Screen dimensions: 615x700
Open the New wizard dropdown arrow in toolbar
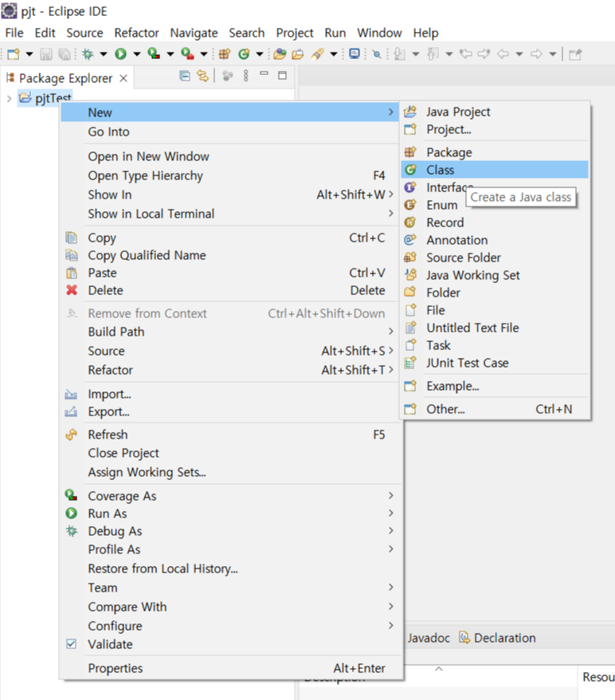29,54
